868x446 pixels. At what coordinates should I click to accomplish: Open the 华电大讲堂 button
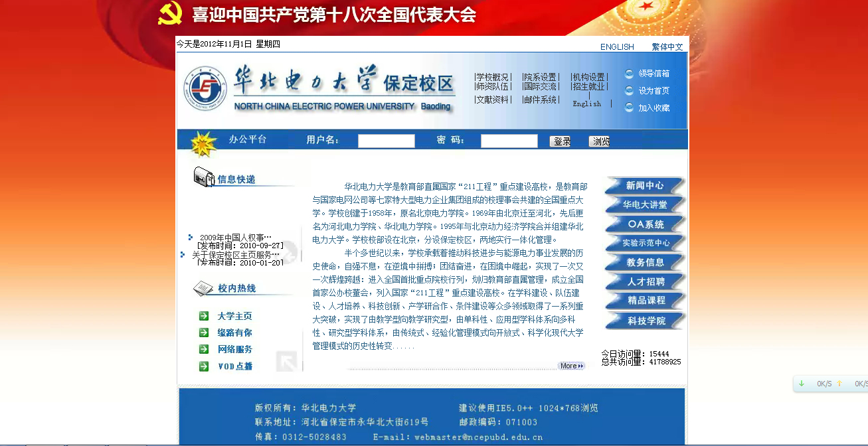pos(645,204)
